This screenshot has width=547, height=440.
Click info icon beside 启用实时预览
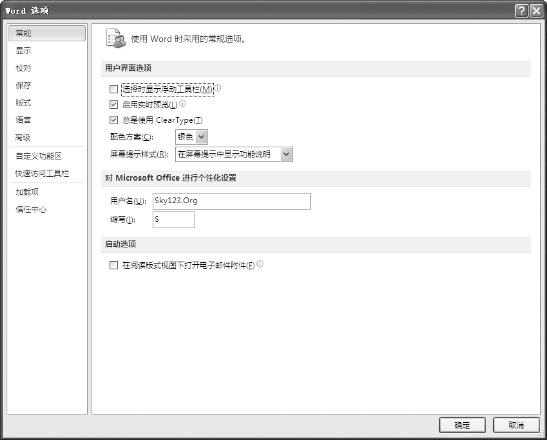182,103
